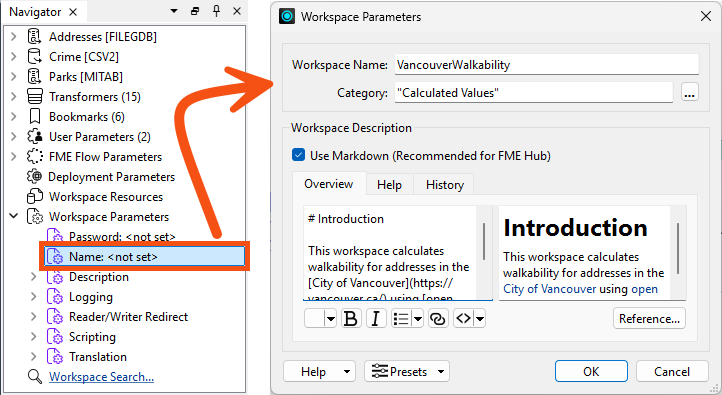
Task: Float the Navigator panel window
Action: tap(195, 11)
